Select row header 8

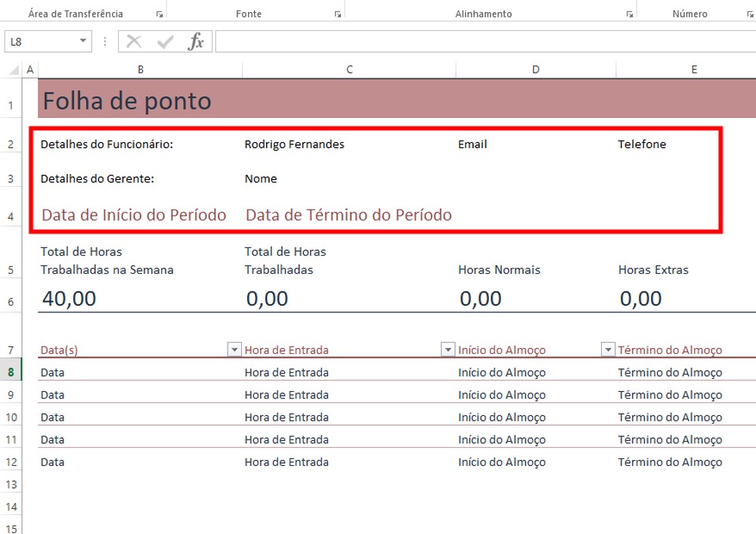[11, 371]
